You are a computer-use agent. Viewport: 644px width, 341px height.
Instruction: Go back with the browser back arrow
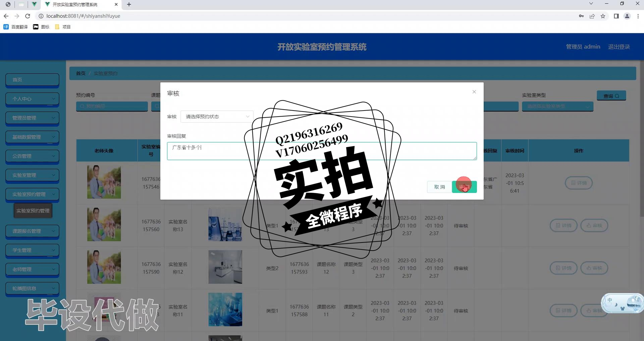tap(6, 16)
